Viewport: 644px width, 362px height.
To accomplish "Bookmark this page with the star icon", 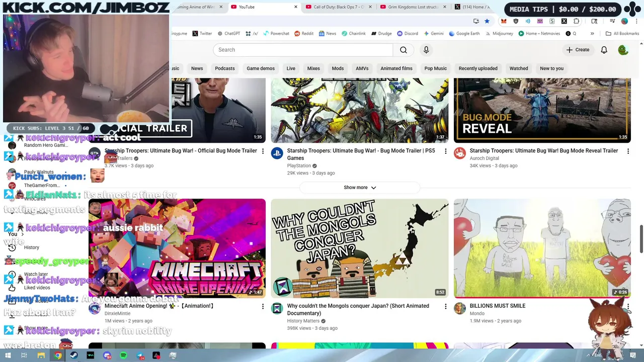I will 487,21.
